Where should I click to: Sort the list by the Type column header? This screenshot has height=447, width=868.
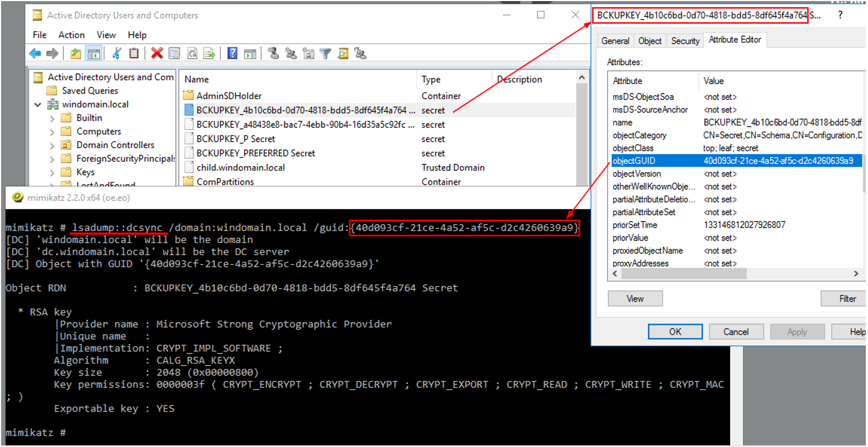tap(455, 79)
